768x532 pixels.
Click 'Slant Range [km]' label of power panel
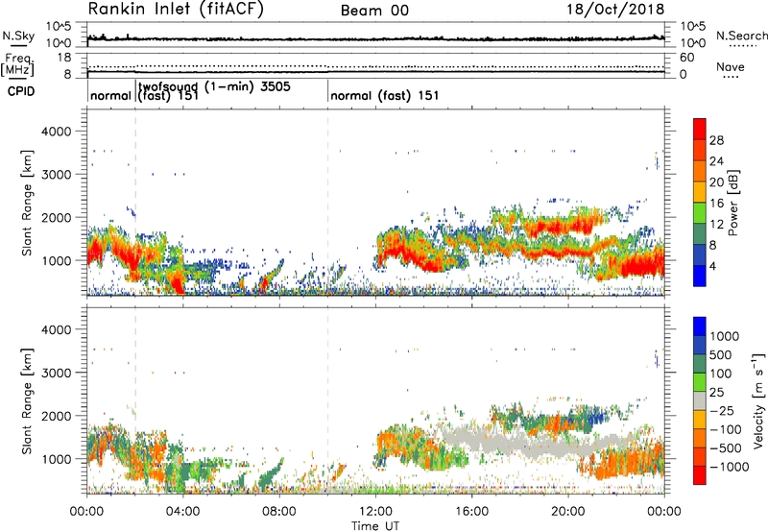click(x=27, y=203)
